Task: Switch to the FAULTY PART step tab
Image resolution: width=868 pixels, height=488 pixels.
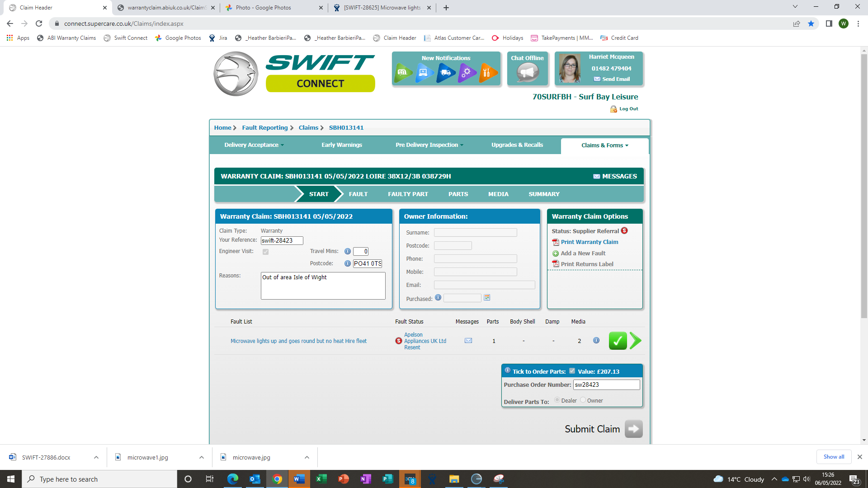Action: tap(408, 194)
